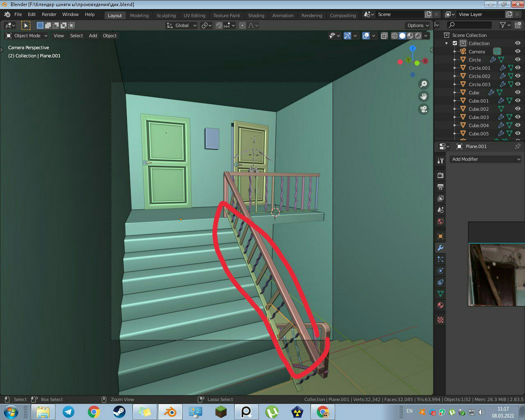525x420 pixels.
Task: Open the Object Mode dropdown
Action: click(27, 36)
